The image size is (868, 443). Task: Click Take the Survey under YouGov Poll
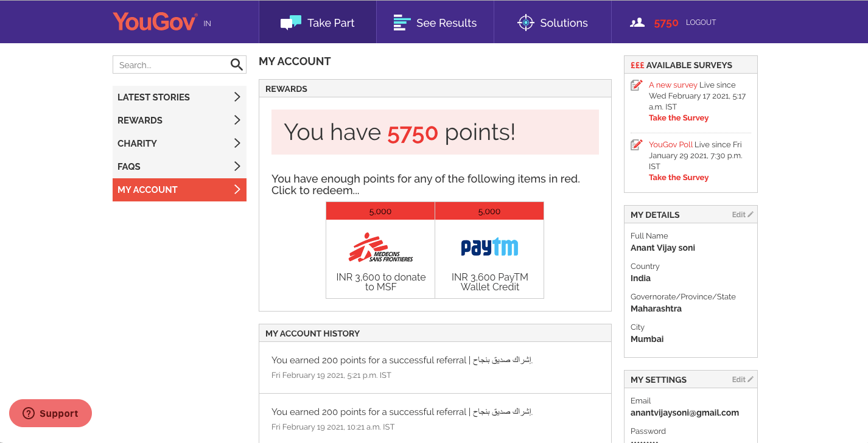tap(679, 178)
